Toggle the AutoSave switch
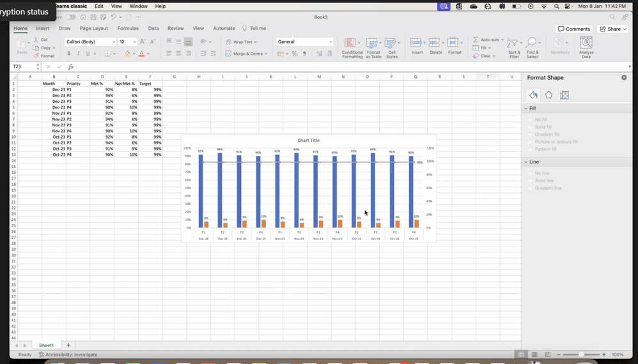 tap(70, 17)
